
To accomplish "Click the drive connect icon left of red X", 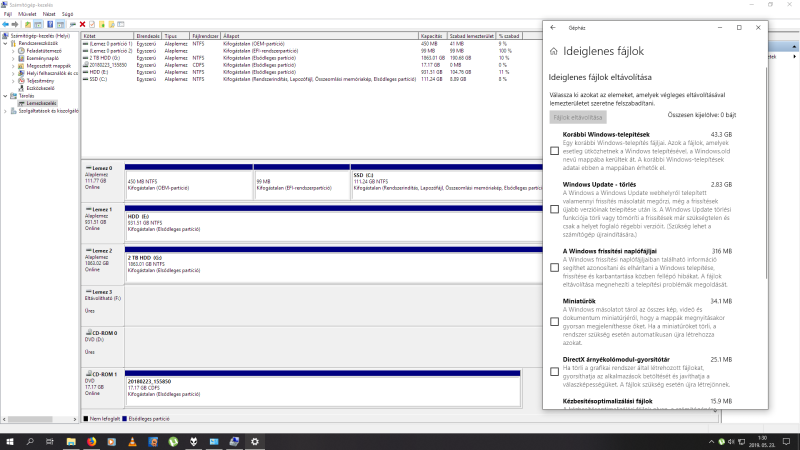I will click(x=73, y=24).
